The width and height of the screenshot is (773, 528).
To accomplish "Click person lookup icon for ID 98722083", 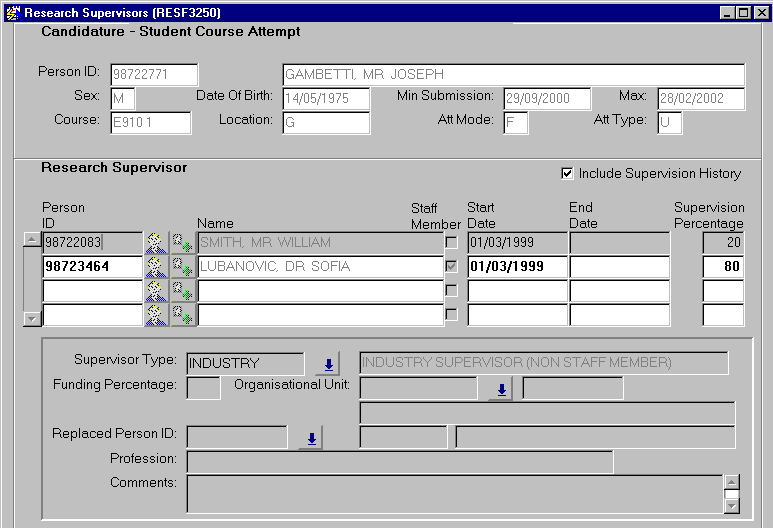I will 156,243.
